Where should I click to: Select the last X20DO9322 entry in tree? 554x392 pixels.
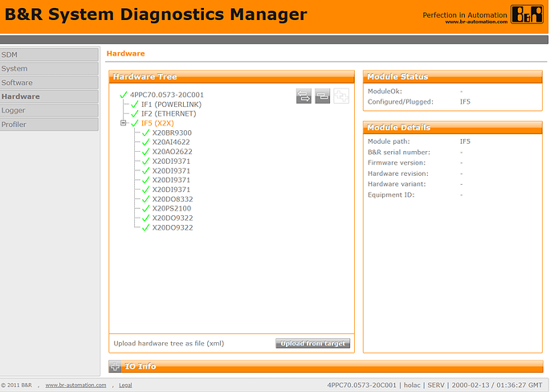tap(173, 227)
